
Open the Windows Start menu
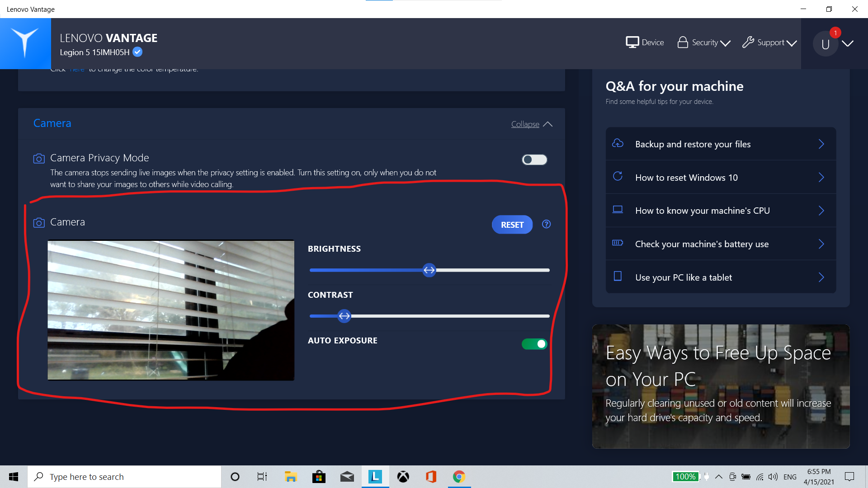(14, 477)
